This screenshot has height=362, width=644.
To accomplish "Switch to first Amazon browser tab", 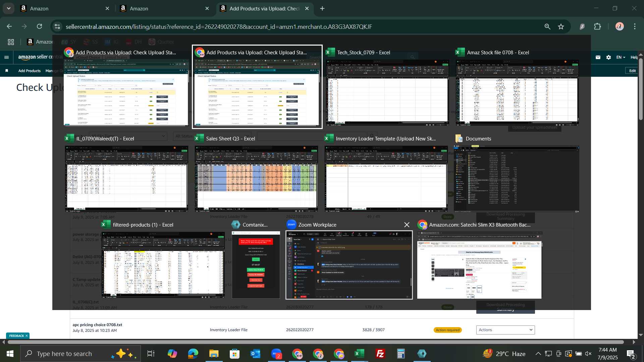I will coord(64,8).
